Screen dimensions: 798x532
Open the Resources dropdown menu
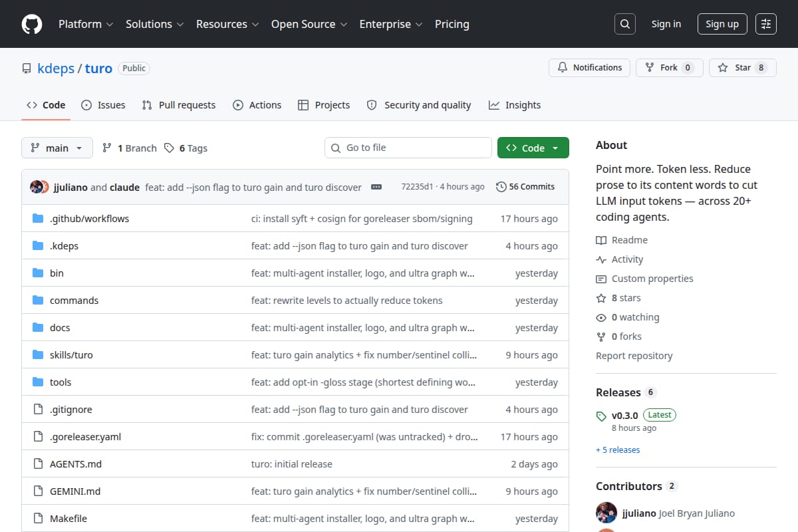click(x=227, y=24)
